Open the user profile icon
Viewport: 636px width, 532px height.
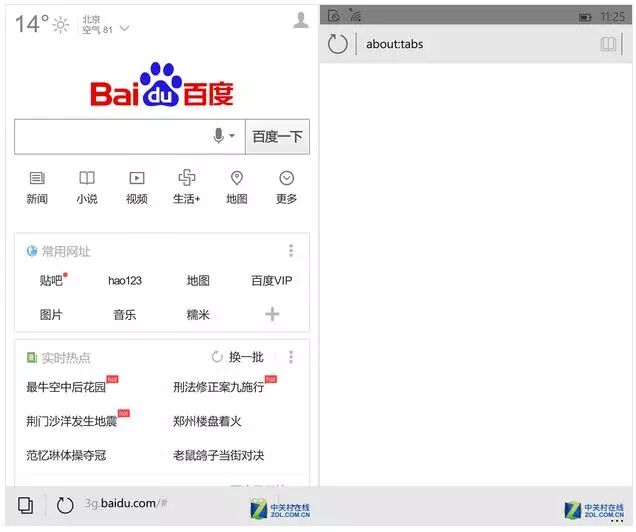301,20
